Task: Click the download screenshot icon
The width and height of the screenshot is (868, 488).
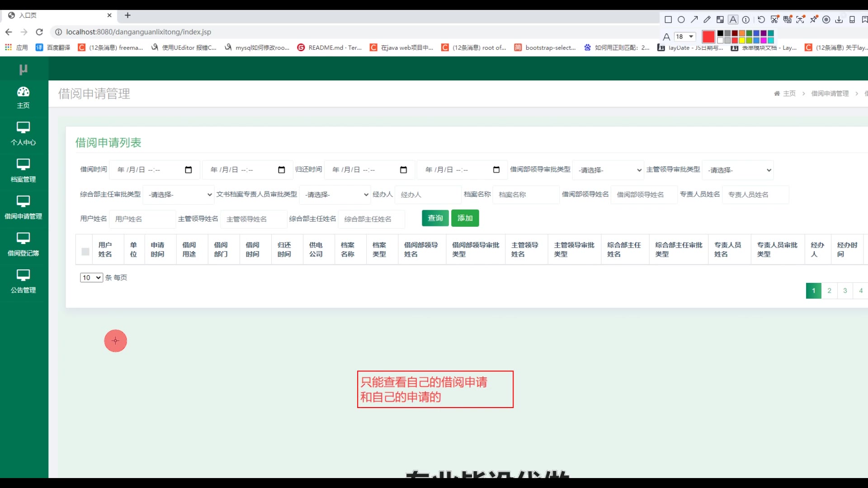Action: (x=839, y=19)
